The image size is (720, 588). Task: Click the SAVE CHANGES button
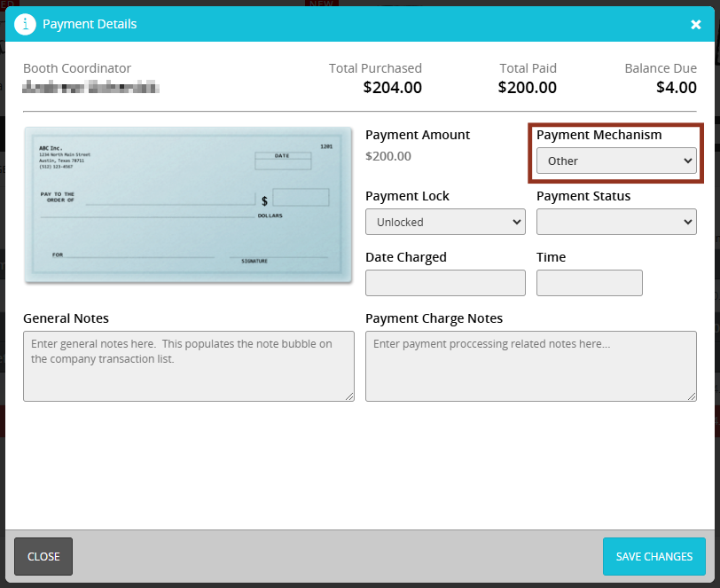[x=653, y=556]
